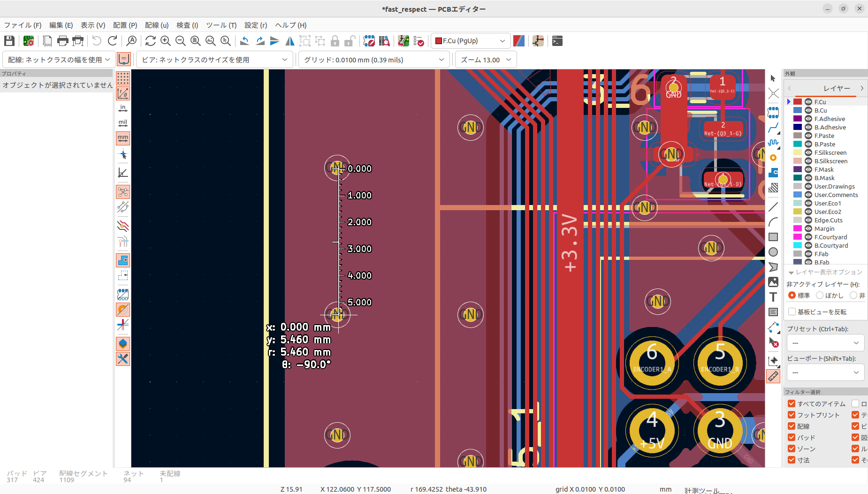
Task: Click the Refresh view icon
Action: click(150, 41)
